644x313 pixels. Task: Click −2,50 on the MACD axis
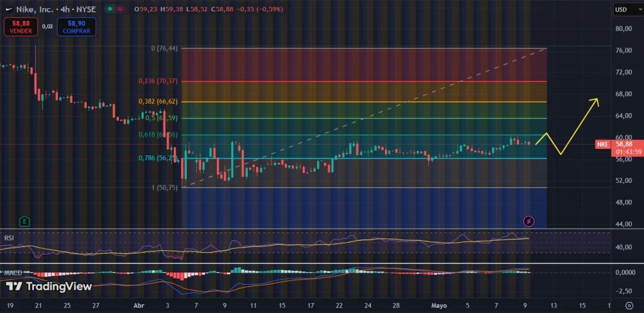pos(624,291)
